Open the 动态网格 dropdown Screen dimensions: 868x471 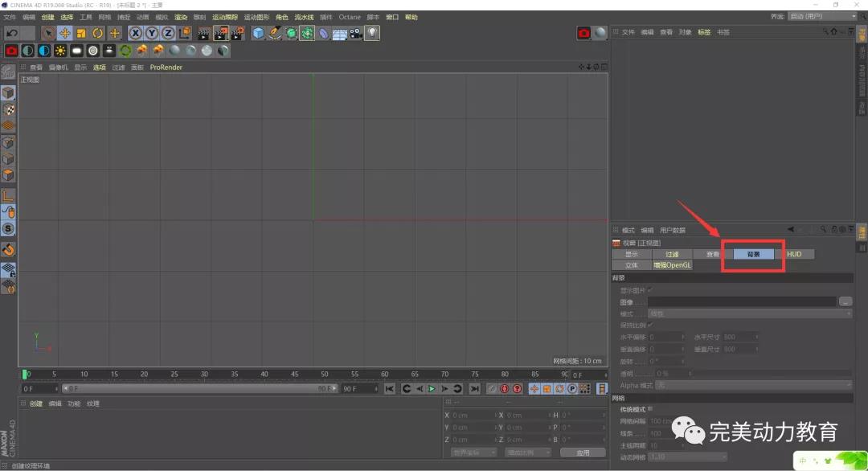pos(688,457)
